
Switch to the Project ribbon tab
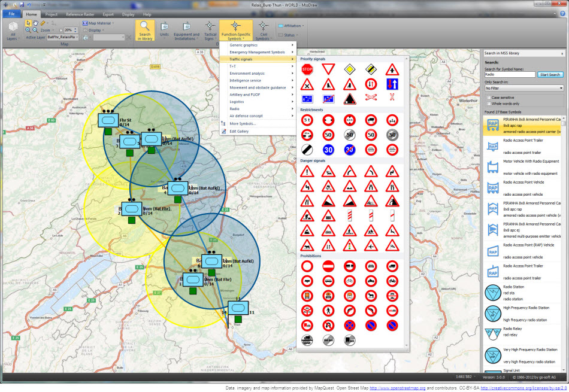(52, 14)
